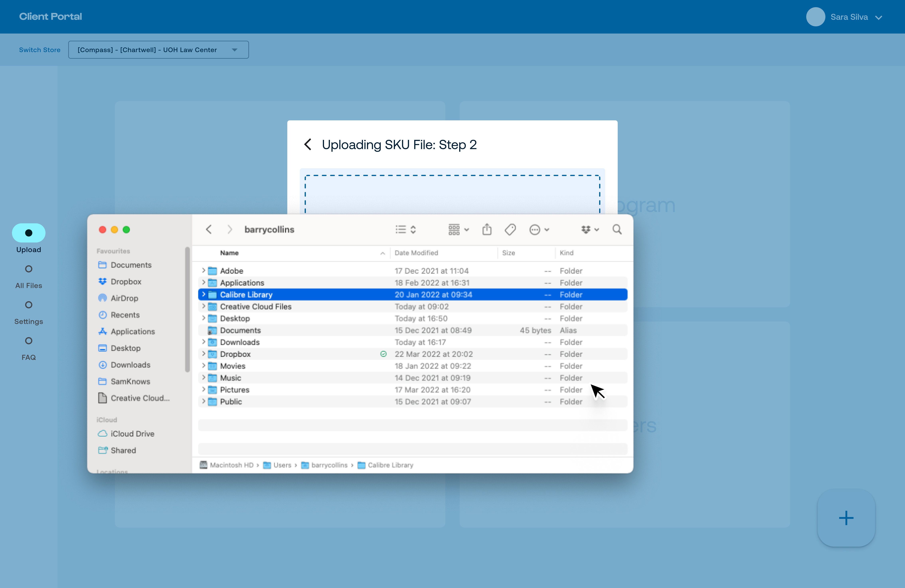Open AirDrop in the Finder sidebar
The height and width of the screenshot is (588, 905).
coord(124,298)
